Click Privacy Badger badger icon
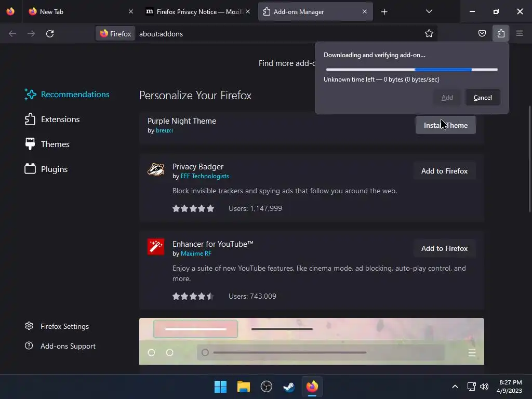Image resolution: width=532 pixels, height=399 pixels. [156, 169]
